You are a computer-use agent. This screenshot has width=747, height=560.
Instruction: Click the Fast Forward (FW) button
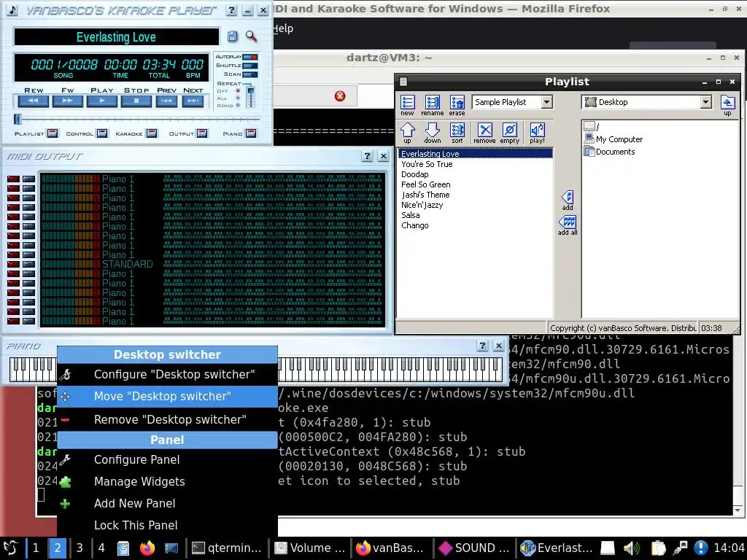[68, 101]
